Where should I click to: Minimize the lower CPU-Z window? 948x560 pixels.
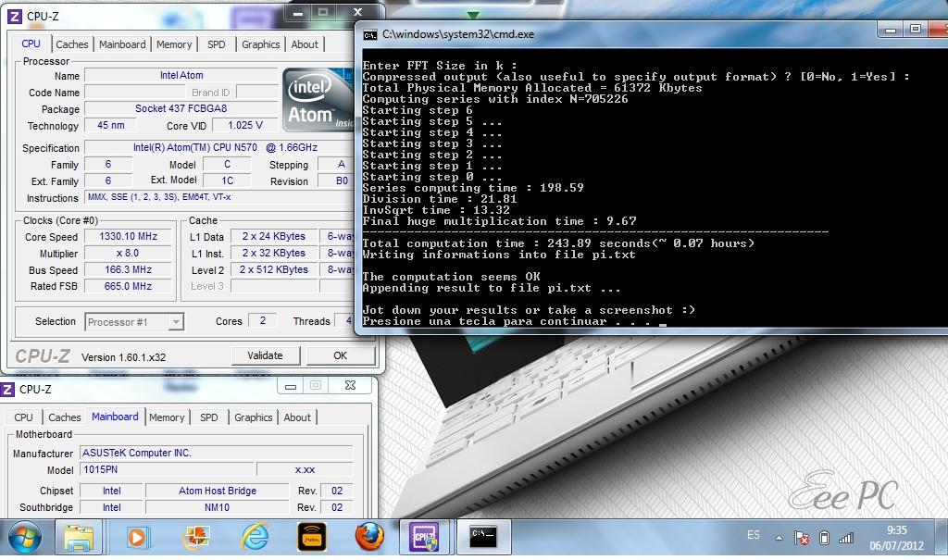pyautogui.click(x=291, y=386)
